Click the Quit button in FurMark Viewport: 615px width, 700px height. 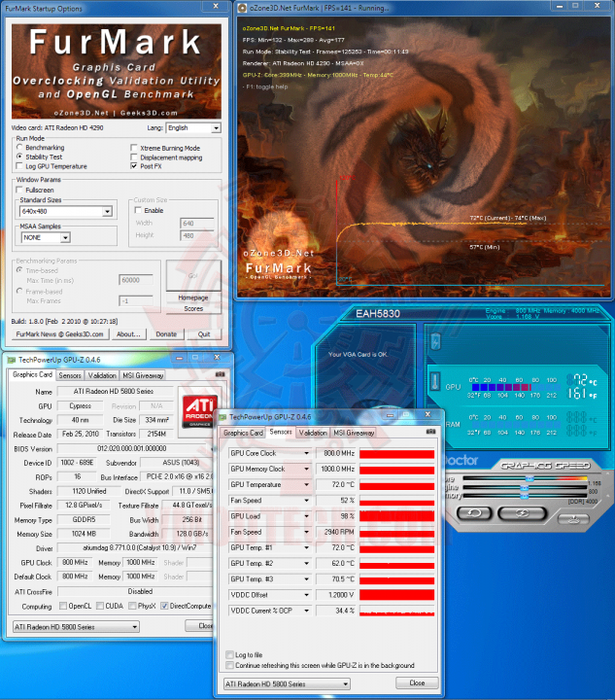coord(204,333)
